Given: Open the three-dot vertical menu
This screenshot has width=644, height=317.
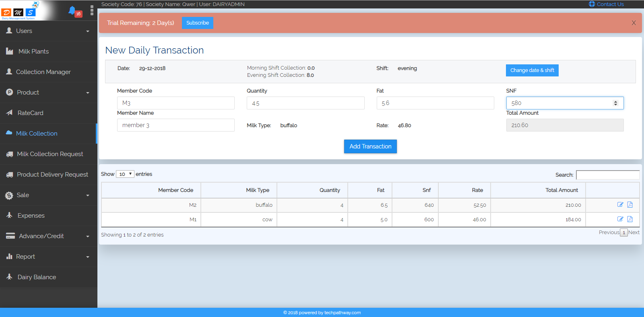Looking at the screenshot, I should 92,10.
